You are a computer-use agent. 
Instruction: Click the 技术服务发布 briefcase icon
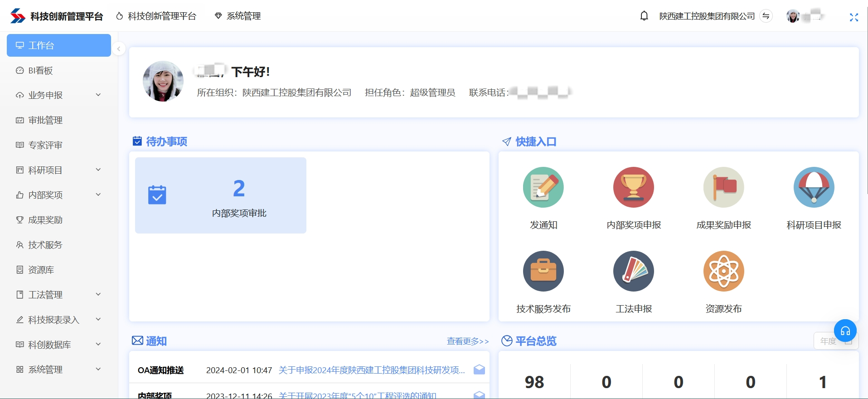(x=543, y=271)
